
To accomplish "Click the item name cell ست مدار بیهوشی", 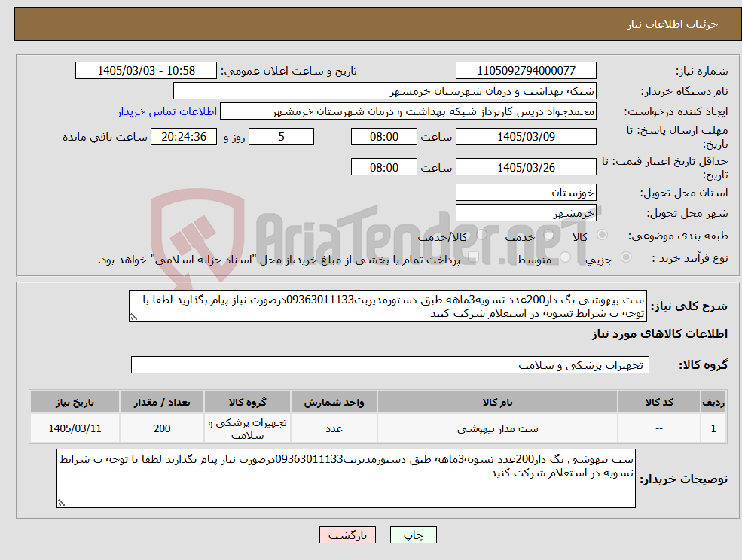I will (x=497, y=428).
